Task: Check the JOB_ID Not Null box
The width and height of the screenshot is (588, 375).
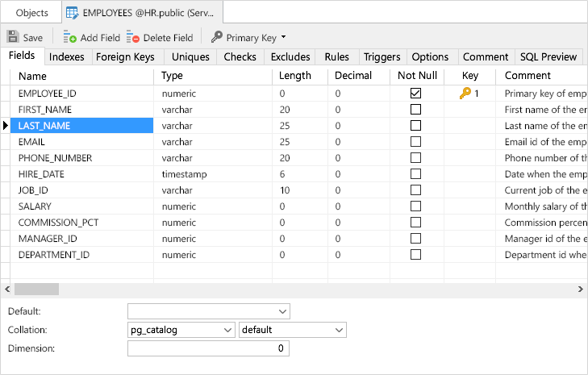Action: [415, 190]
